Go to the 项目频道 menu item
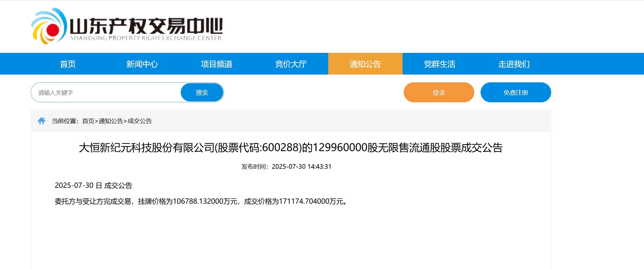644x269 pixels. (217, 64)
